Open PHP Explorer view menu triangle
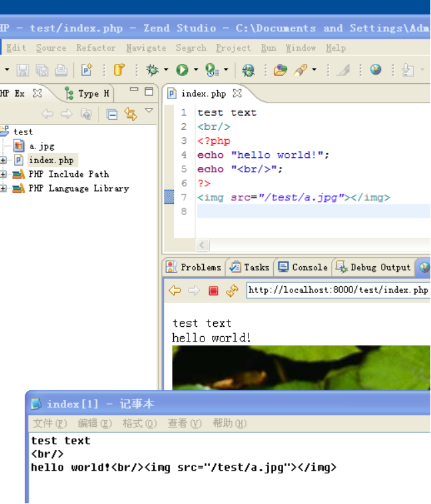431x504 pixels. coord(149,111)
